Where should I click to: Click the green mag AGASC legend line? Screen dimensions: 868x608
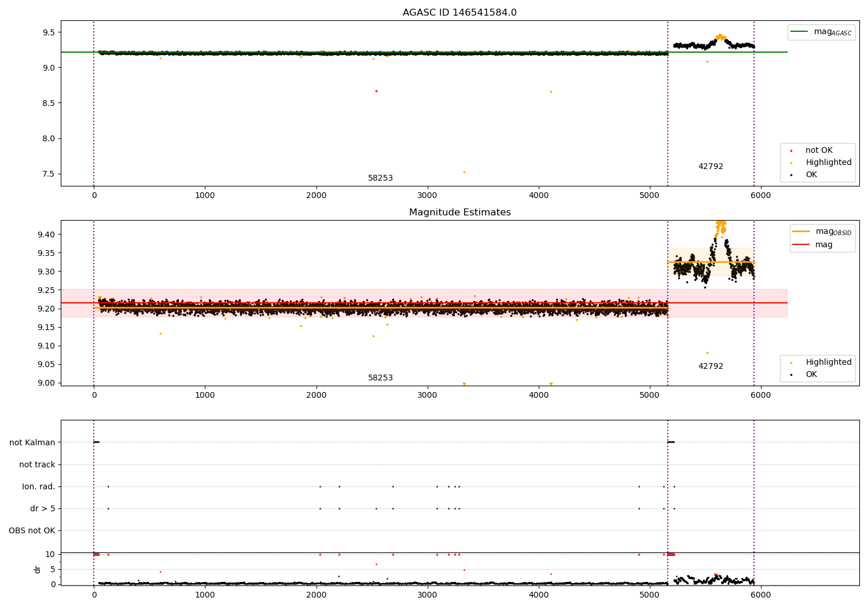[x=800, y=32]
